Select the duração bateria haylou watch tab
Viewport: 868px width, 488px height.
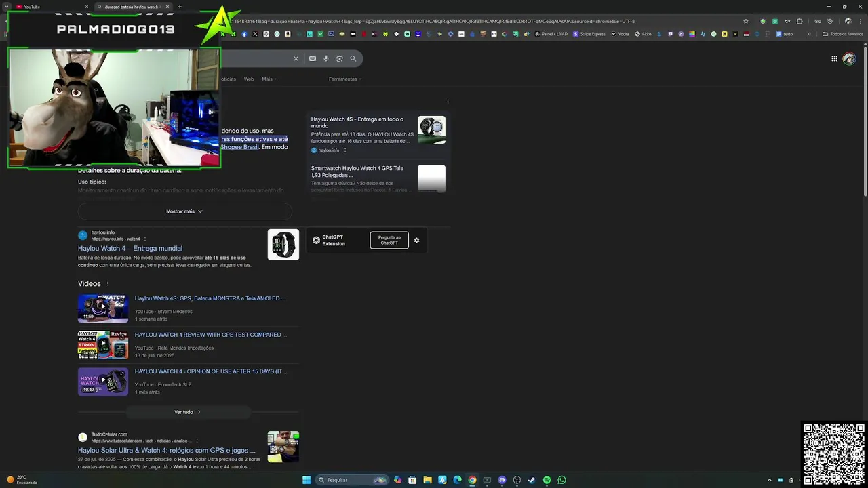(132, 7)
